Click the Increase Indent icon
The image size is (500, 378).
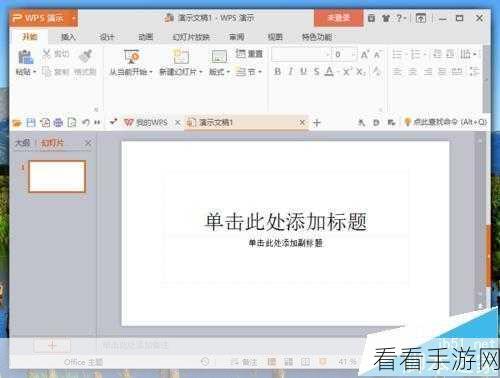point(450,54)
